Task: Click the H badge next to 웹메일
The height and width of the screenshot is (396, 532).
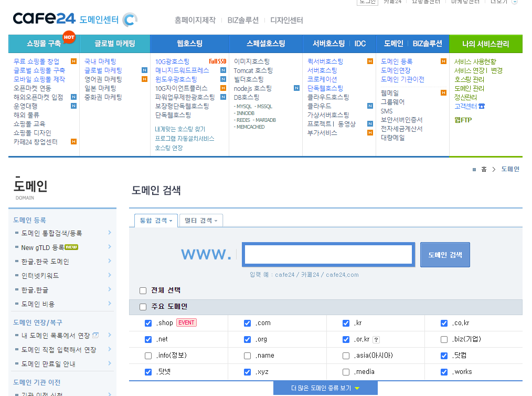Action: (443, 93)
